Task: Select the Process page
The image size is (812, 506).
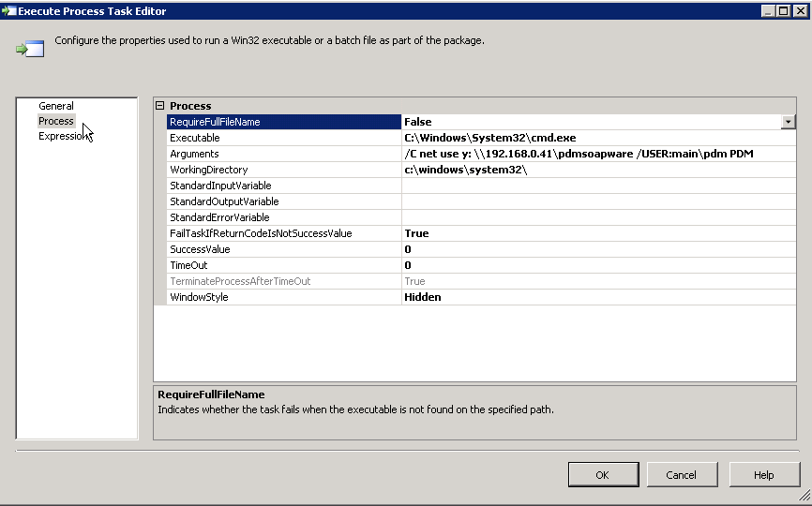Action: pyautogui.click(x=56, y=121)
